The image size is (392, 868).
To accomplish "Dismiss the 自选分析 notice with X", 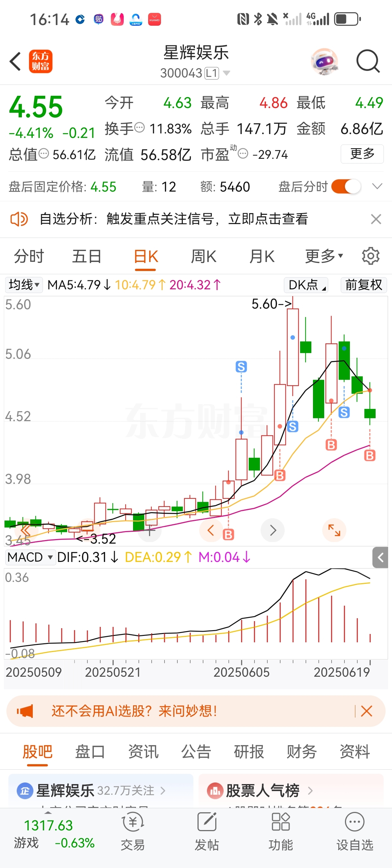I will tap(376, 219).
